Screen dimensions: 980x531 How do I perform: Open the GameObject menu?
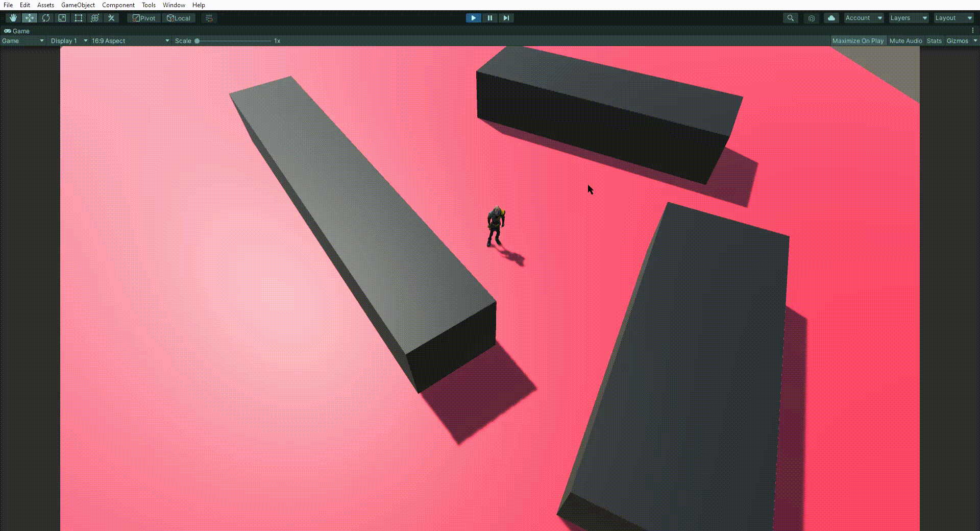tap(78, 5)
